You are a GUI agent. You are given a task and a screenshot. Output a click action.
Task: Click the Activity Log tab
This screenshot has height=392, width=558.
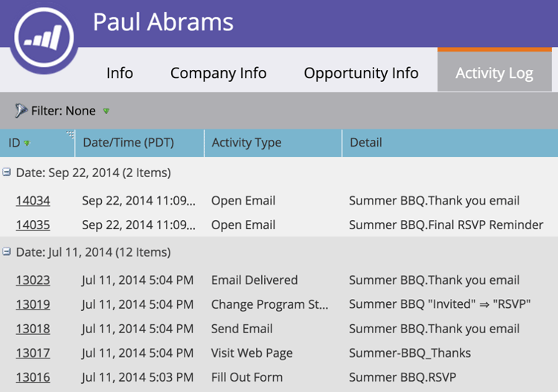click(x=494, y=71)
